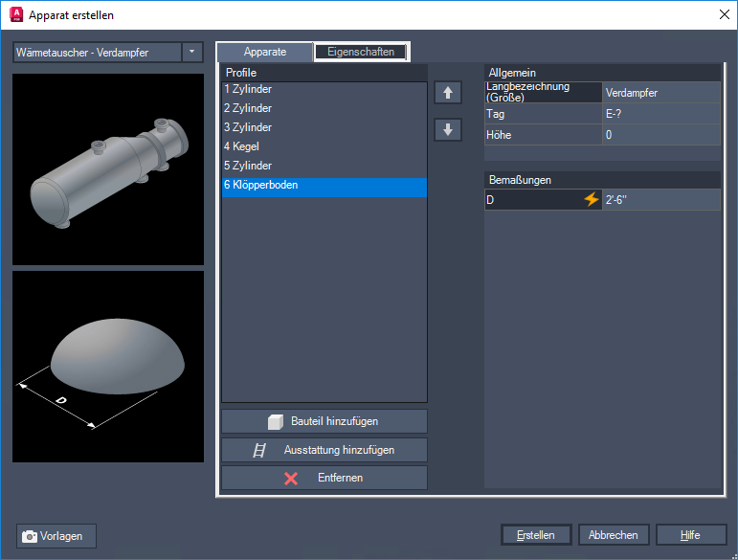Open Hilfe help

[x=691, y=535]
